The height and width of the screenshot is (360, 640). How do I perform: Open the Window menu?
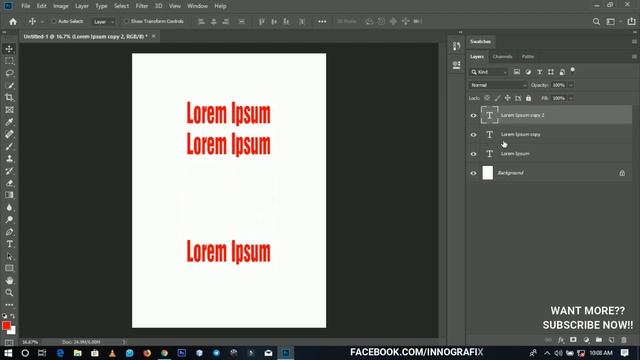click(198, 6)
